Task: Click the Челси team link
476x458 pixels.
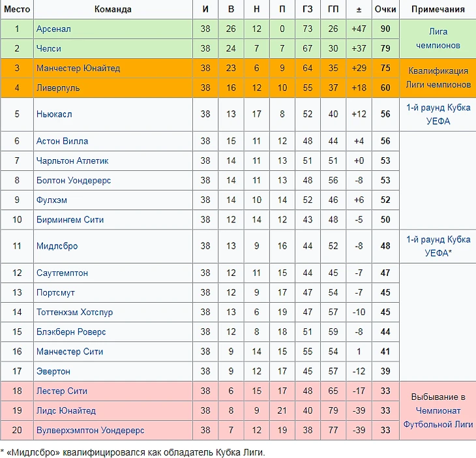Action: click(x=49, y=49)
